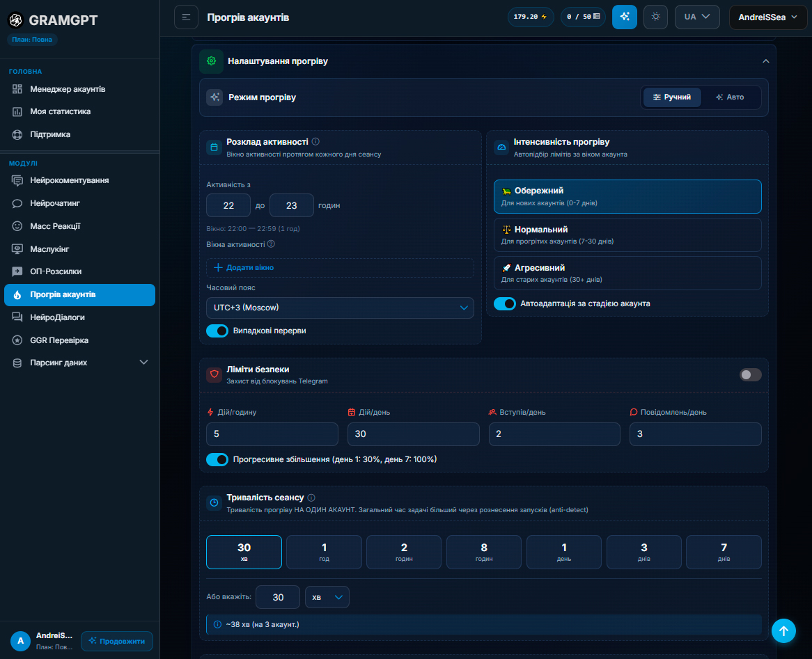
Task: Disable Автоадаптація за стадією акаунта switch
Action: click(x=504, y=304)
